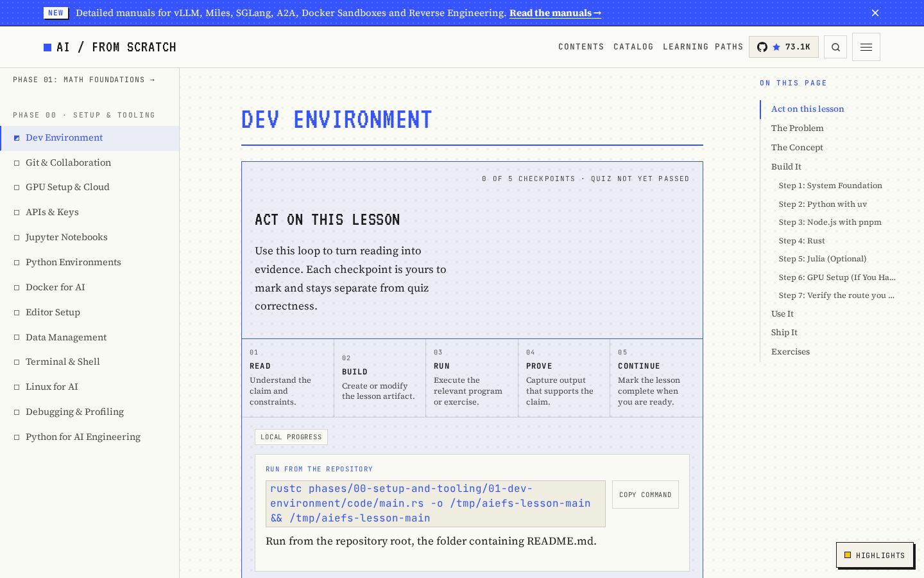924x578 pixels.
Task: Close the announcement banner
Action: click(x=875, y=13)
